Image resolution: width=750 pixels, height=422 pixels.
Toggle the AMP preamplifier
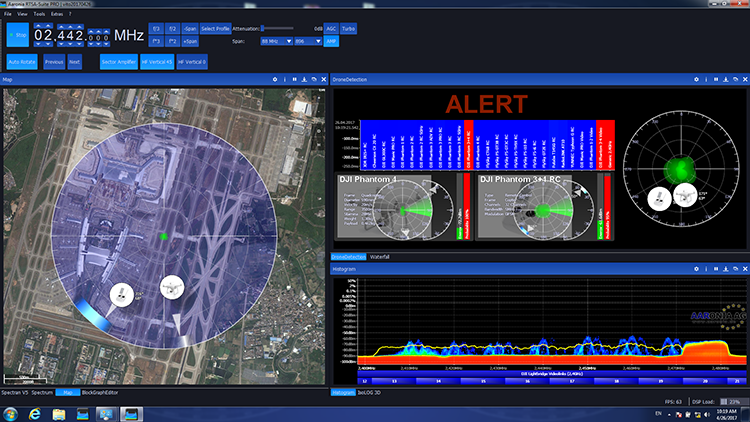(331, 41)
